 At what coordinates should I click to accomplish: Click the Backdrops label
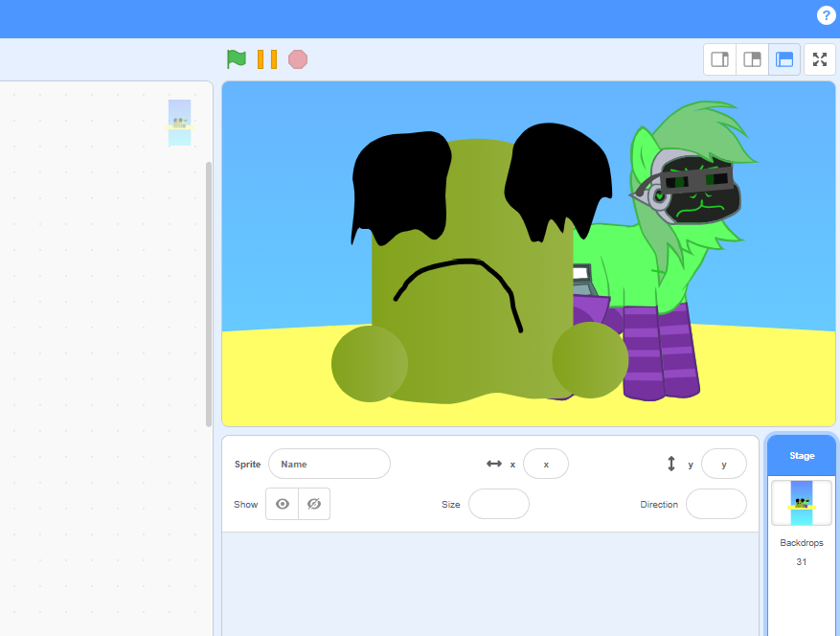tap(802, 543)
